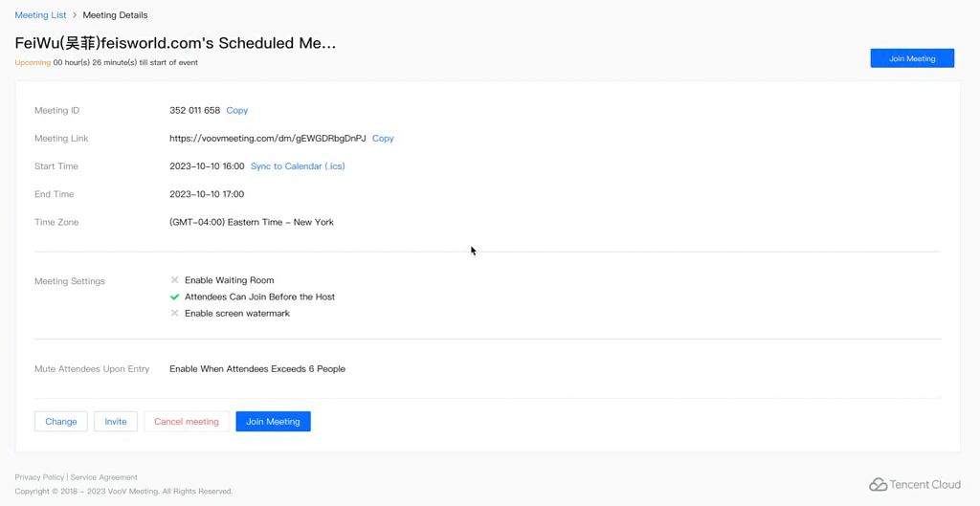980x506 pixels.
Task: Copy the Meeting ID
Action: click(x=236, y=111)
